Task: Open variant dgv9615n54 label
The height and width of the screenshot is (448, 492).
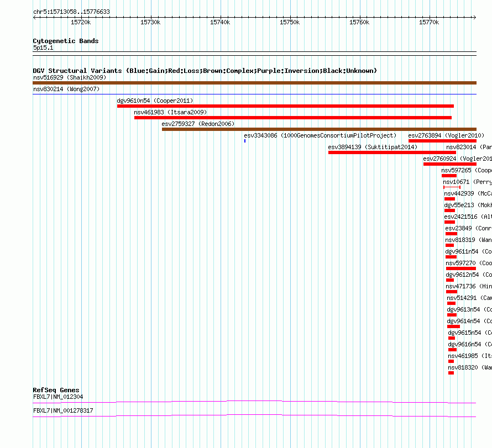Action: coord(470,333)
